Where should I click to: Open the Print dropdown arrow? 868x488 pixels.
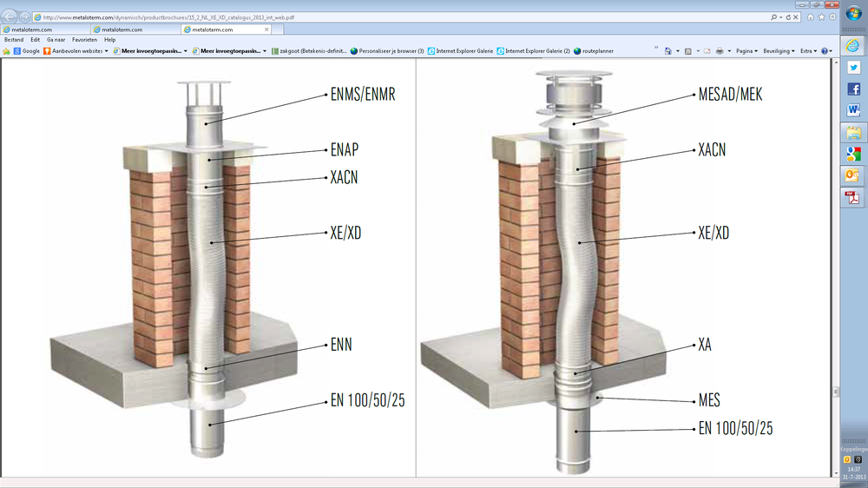click(x=729, y=51)
